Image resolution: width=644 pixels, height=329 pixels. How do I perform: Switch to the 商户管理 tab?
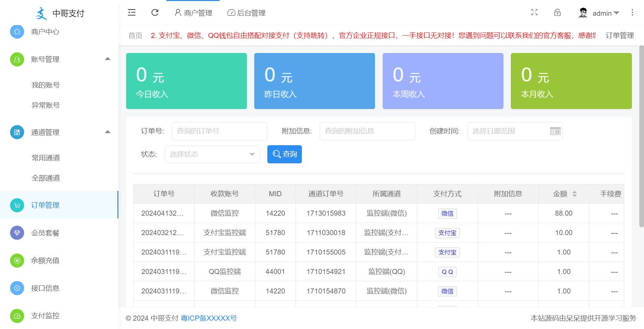click(193, 13)
